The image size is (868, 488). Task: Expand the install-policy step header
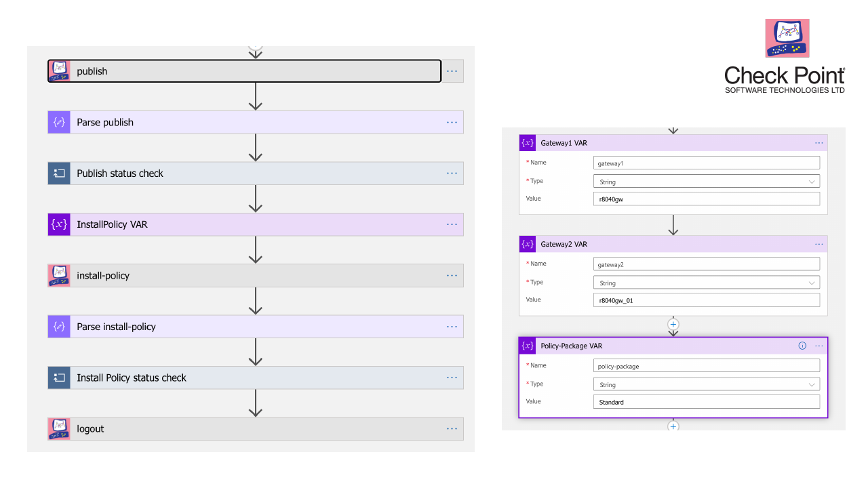pos(258,276)
